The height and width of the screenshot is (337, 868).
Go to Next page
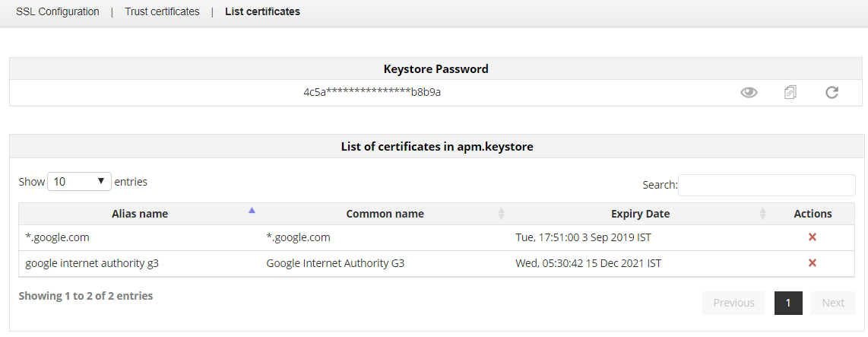coord(833,303)
